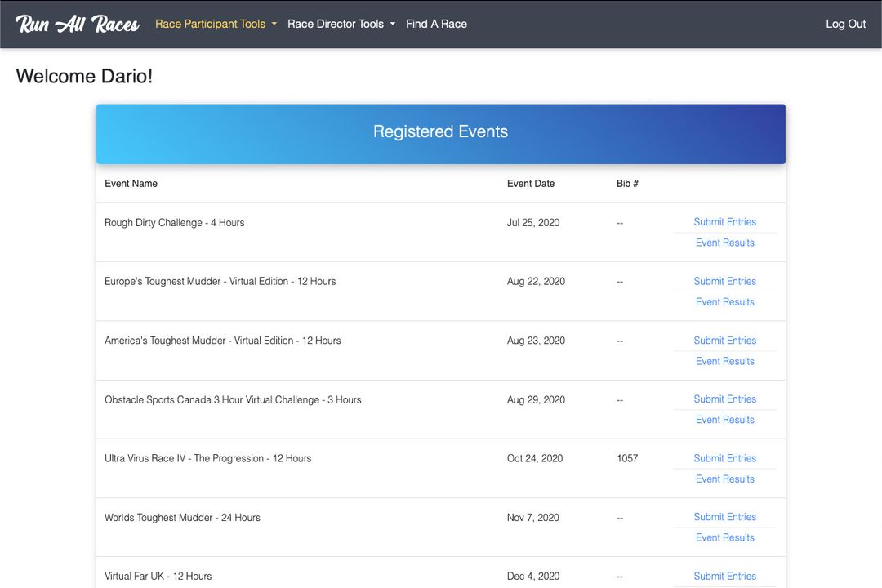Open Worlds Toughest Mudder event results
The image size is (882, 588).
click(724, 537)
